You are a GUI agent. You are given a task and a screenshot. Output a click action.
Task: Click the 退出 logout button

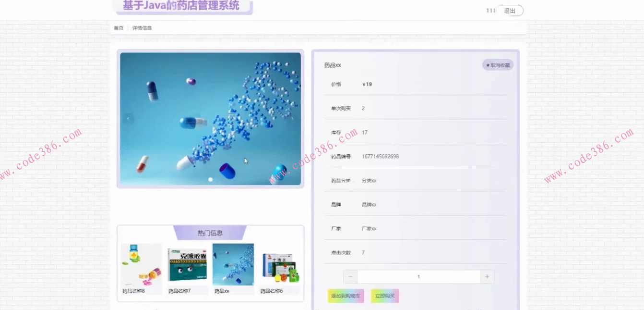tap(510, 11)
